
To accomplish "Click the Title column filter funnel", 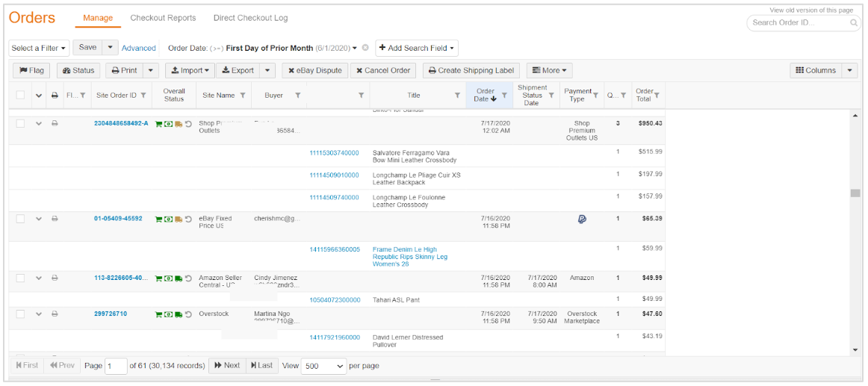I will [x=457, y=95].
